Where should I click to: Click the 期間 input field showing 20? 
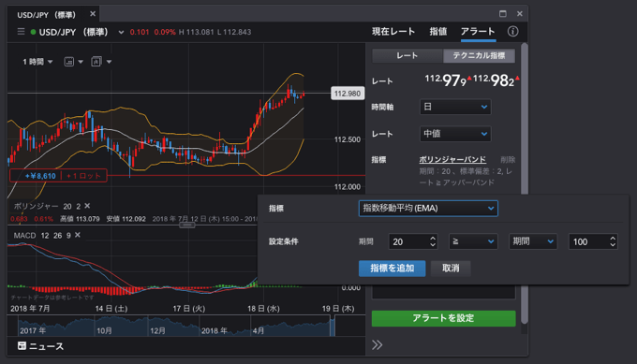pyautogui.click(x=413, y=241)
